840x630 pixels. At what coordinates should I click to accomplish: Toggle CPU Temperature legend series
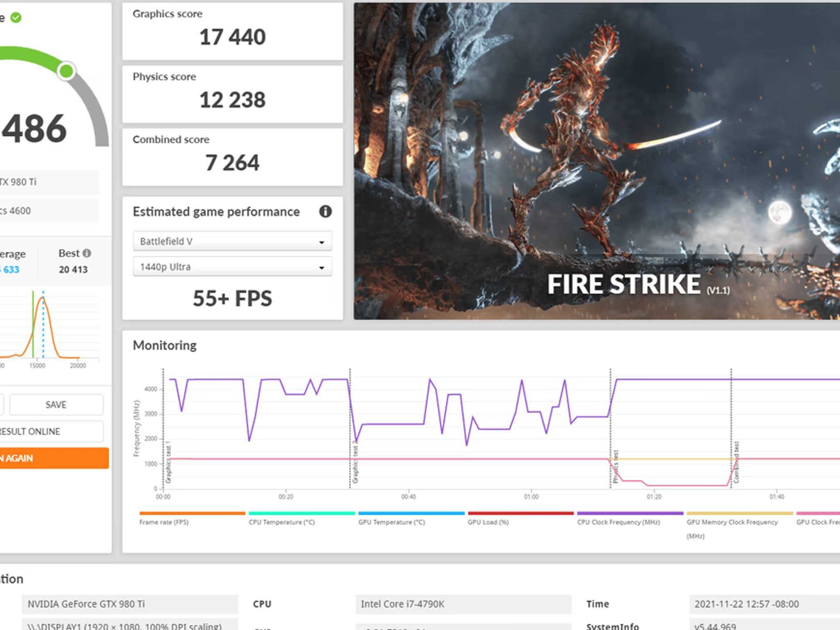pos(281,522)
